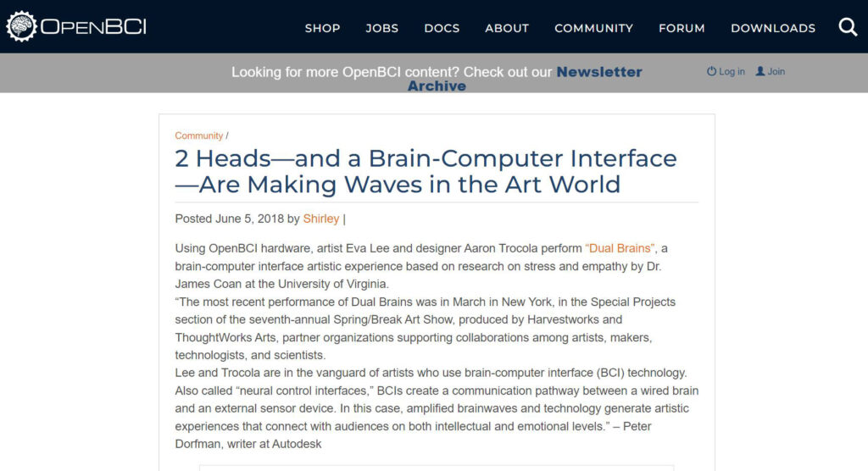Open the DOWNLOADS page
Viewport: 868px width, 471px height.
pos(773,28)
